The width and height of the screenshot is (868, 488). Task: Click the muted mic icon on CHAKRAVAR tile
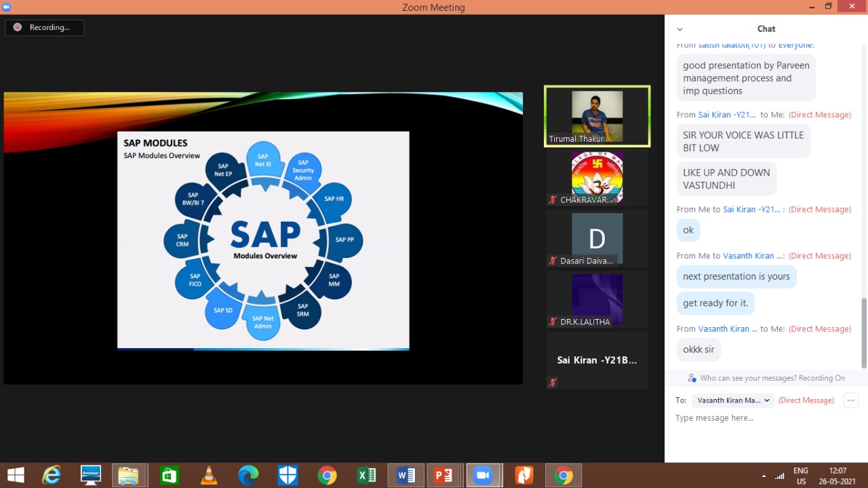(553, 200)
